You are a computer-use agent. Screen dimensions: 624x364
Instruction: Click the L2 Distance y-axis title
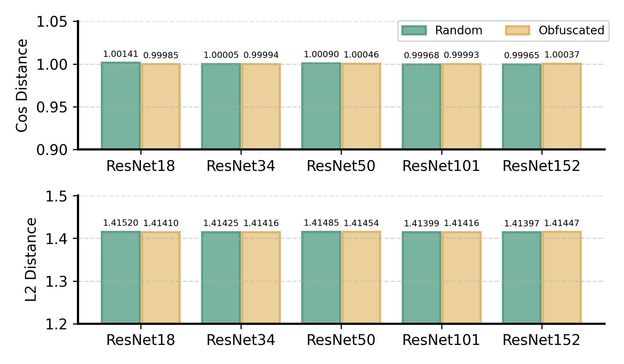pyautogui.click(x=31, y=259)
